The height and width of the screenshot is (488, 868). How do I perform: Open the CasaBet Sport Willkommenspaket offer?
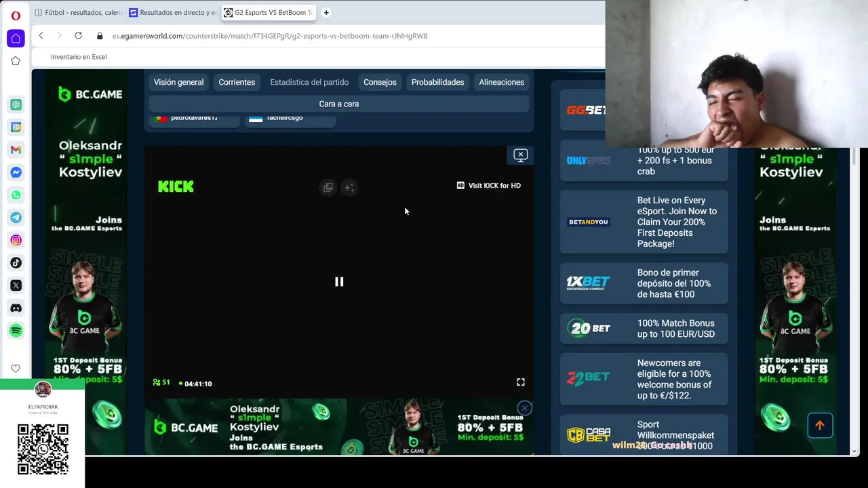click(644, 434)
